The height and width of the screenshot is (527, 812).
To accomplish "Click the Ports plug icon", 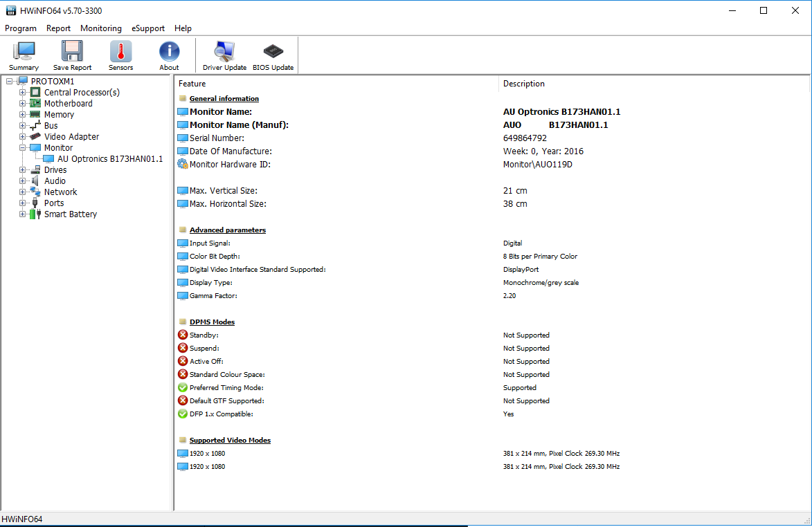I will [35, 203].
